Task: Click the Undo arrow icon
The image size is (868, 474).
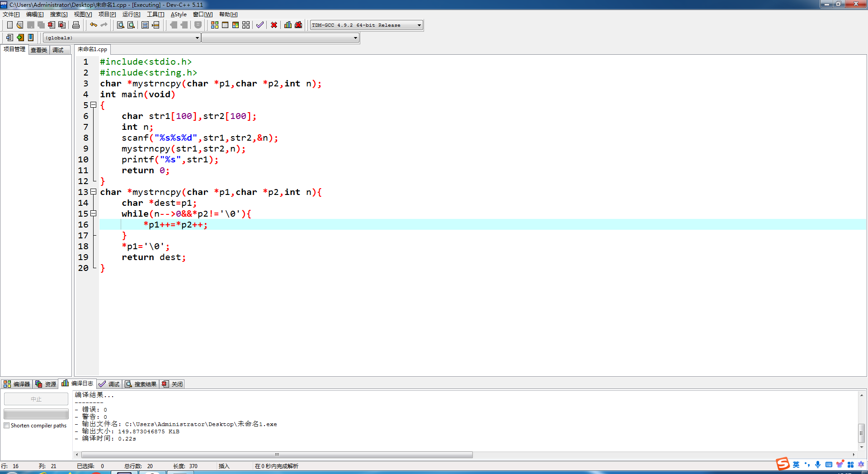Action: point(94,25)
